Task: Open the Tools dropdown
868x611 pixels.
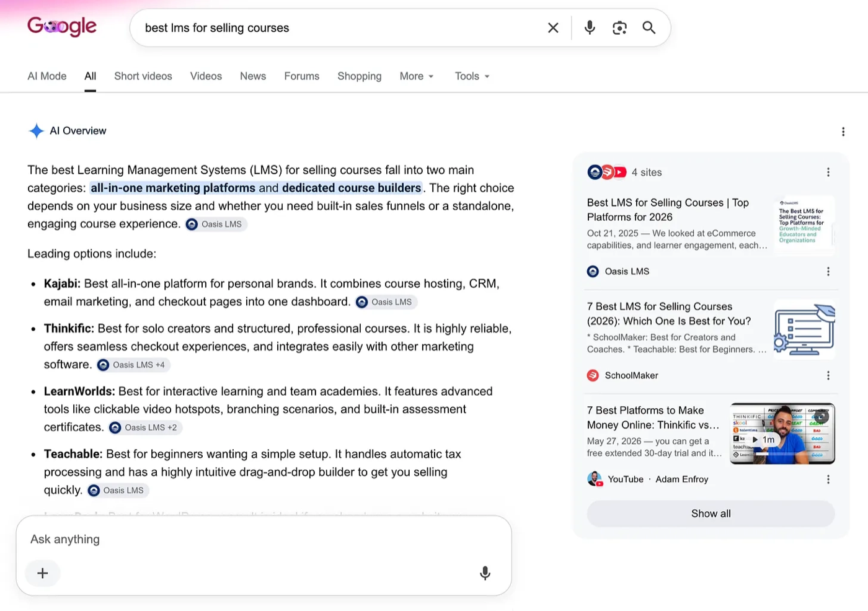Action: coord(472,76)
